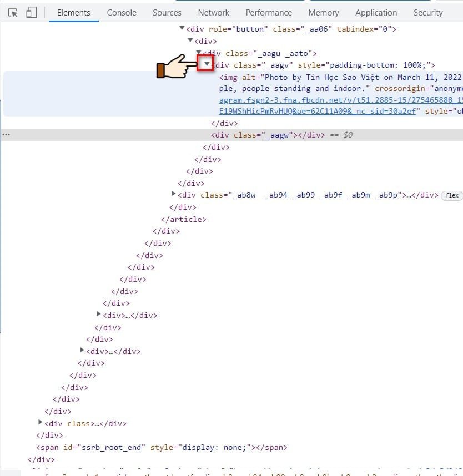The height and width of the screenshot is (476, 463).
Task: Select the Memory tab
Action: (x=323, y=12)
